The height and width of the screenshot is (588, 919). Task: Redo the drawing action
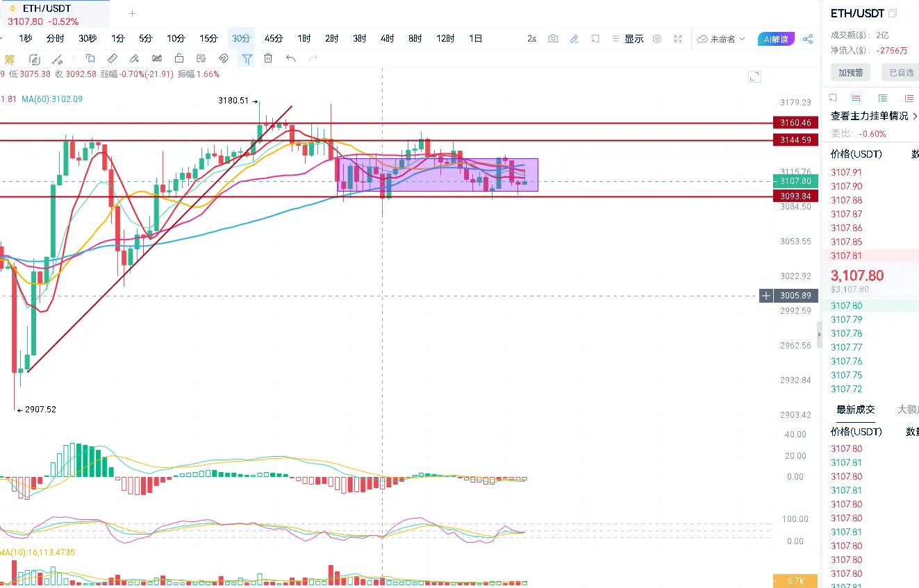313,58
